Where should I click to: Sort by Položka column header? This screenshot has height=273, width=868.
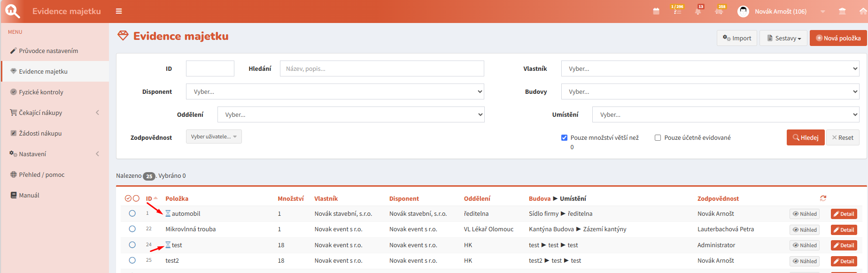click(x=177, y=198)
